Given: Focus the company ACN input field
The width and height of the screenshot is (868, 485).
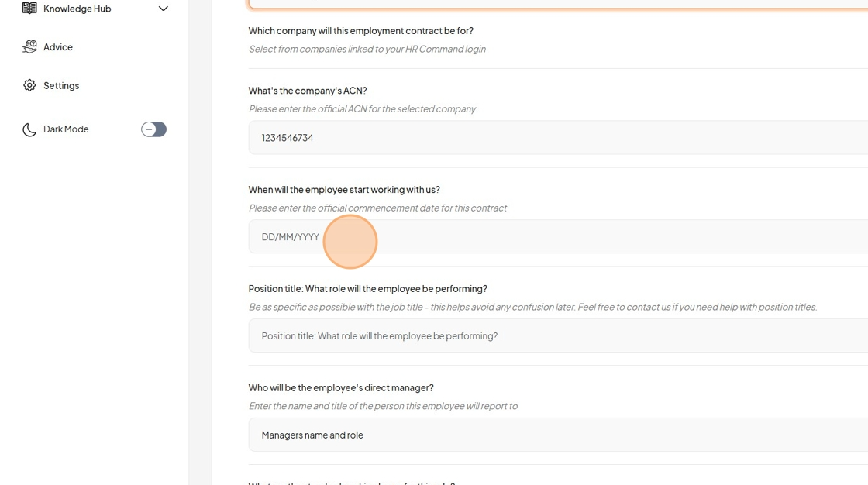Looking at the screenshot, I should coord(558,137).
